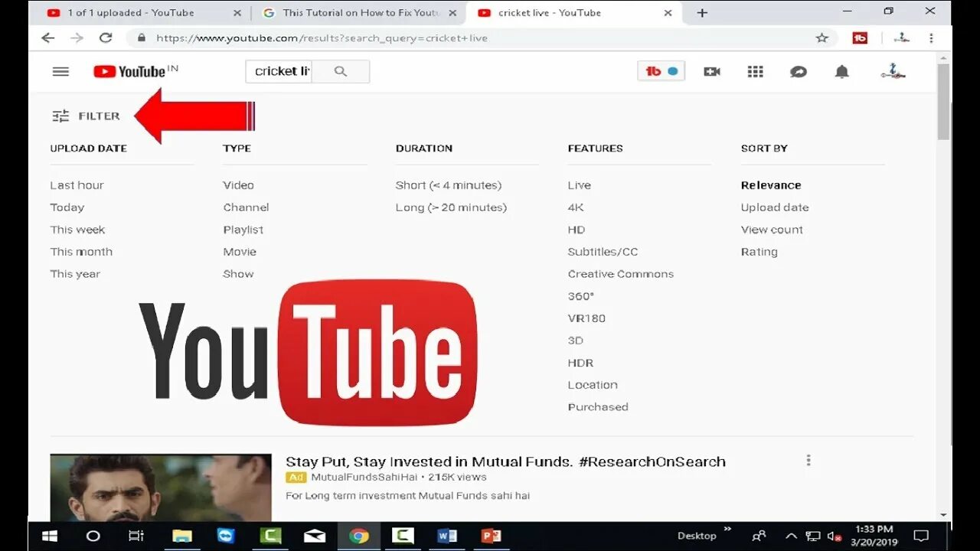This screenshot has width=980, height=551.
Task: Filter by This month
Action: point(81,252)
